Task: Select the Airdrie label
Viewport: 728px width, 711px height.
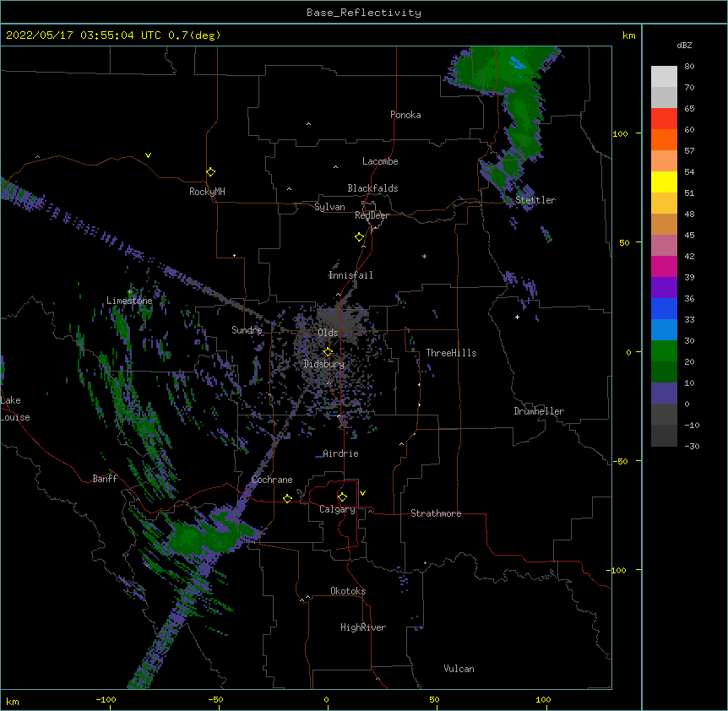Action: click(340, 453)
